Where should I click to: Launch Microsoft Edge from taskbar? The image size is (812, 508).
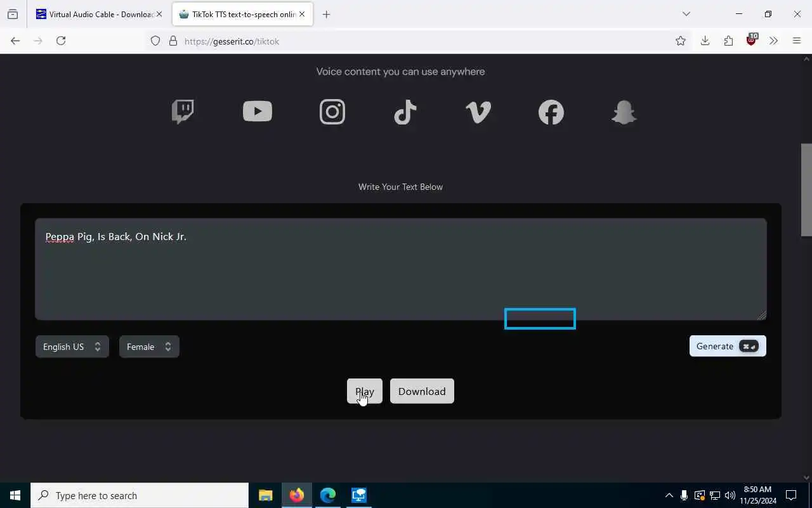click(327, 495)
